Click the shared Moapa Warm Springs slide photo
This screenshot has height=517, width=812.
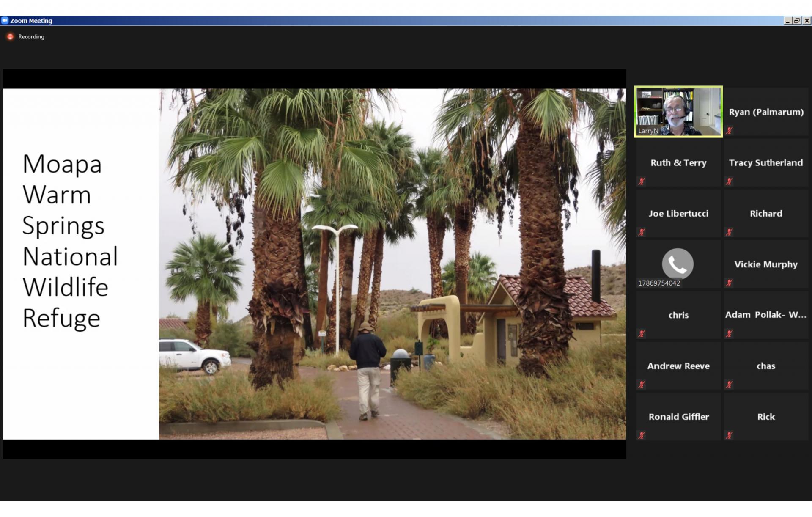392,264
